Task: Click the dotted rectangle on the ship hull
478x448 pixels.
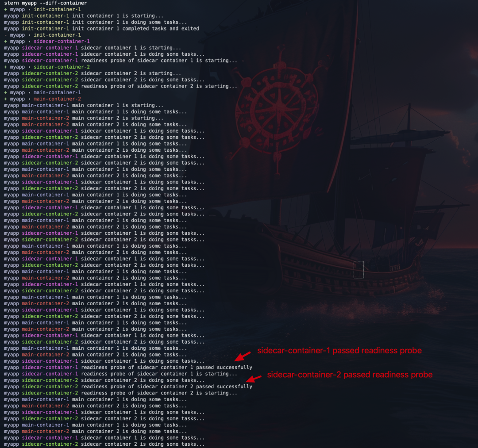Action: coord(358,269)
